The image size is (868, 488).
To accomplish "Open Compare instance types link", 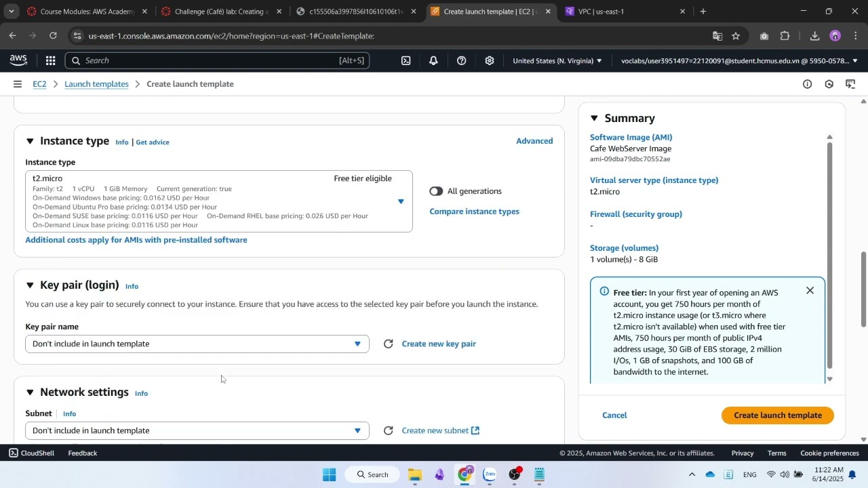I will click(475, 211).
